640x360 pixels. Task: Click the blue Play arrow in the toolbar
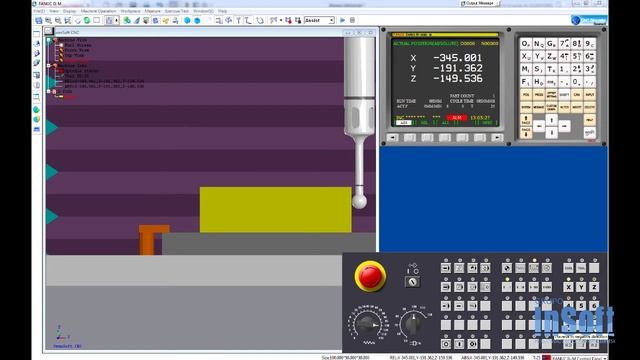pos(342,20)
